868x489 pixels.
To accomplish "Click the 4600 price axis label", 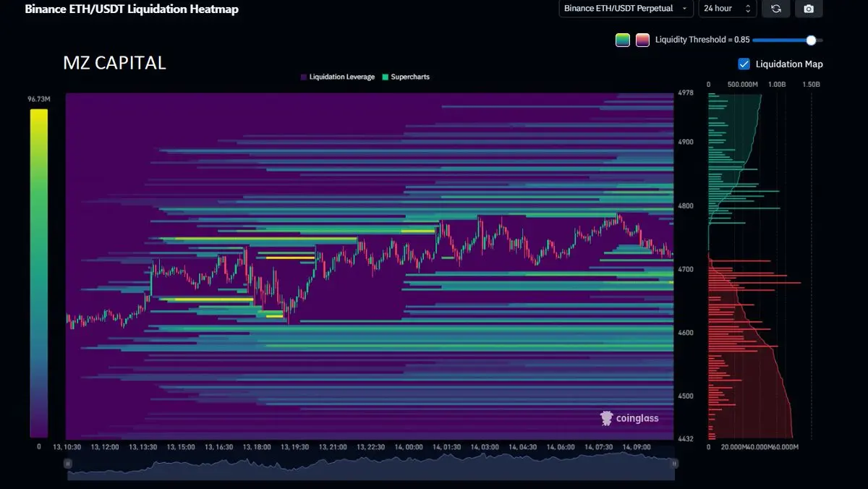I will [x=686, y=333].
